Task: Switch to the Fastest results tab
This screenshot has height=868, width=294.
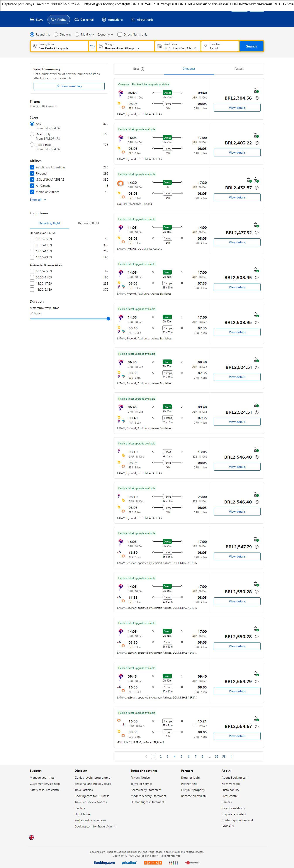Action: (x=239, y=69)
